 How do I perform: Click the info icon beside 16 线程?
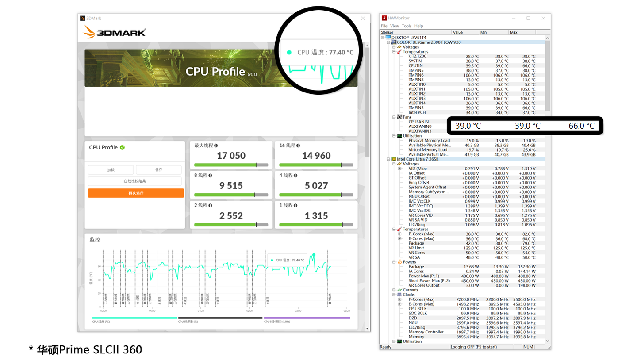[298, 146]
